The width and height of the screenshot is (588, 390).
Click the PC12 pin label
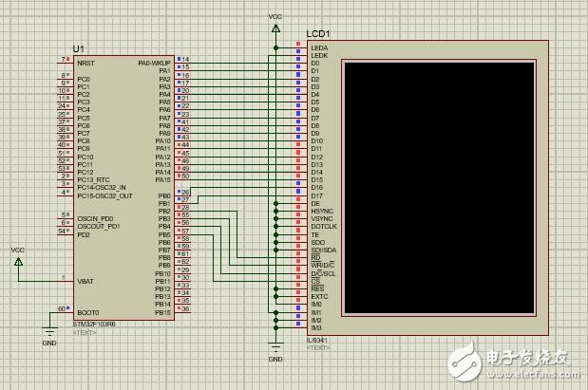click(x=85, y=172)
